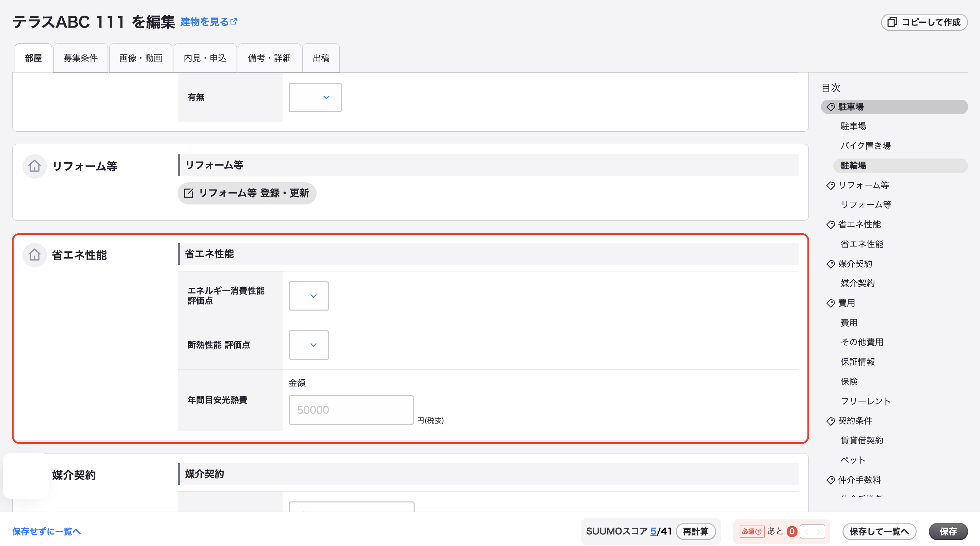Click the コピーして作成 button
The height and width of the screenshot is (546, 980).
pos(924,22)
